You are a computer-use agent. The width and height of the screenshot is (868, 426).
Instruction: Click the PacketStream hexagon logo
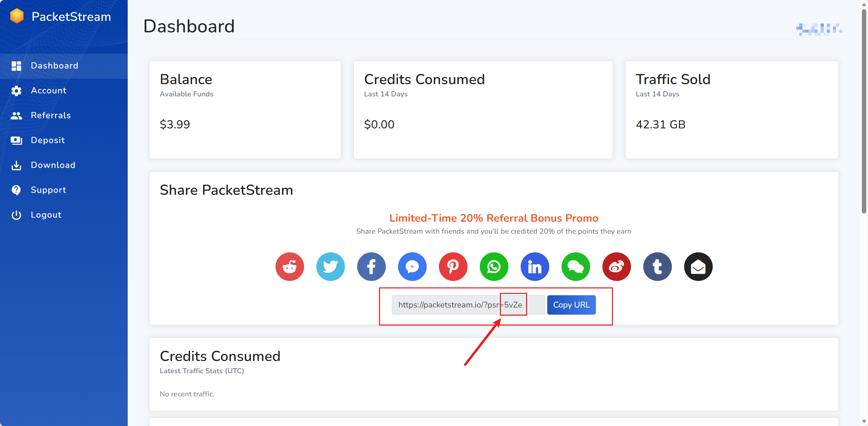click(17, 16)
